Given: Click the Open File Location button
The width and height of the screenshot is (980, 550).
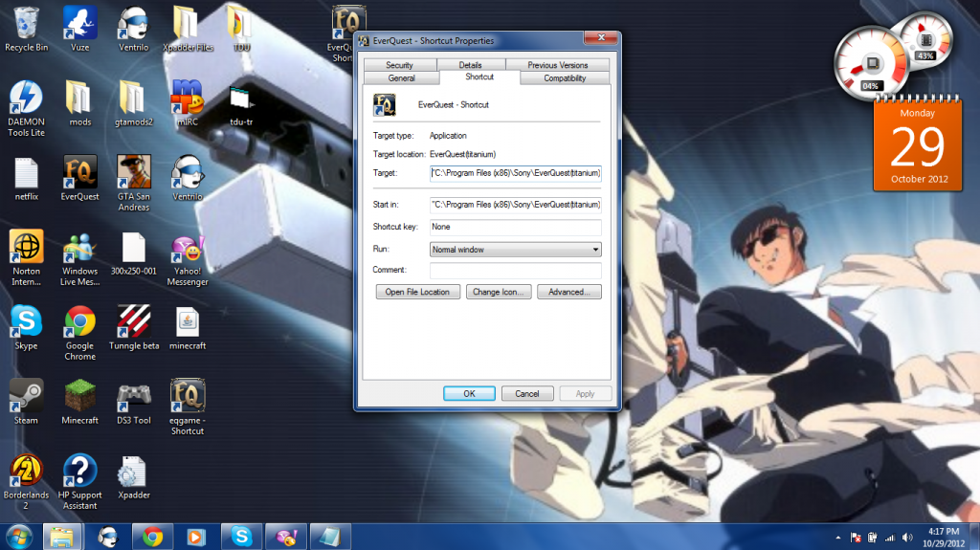Looking at the screenshot, I should (417, 292).
